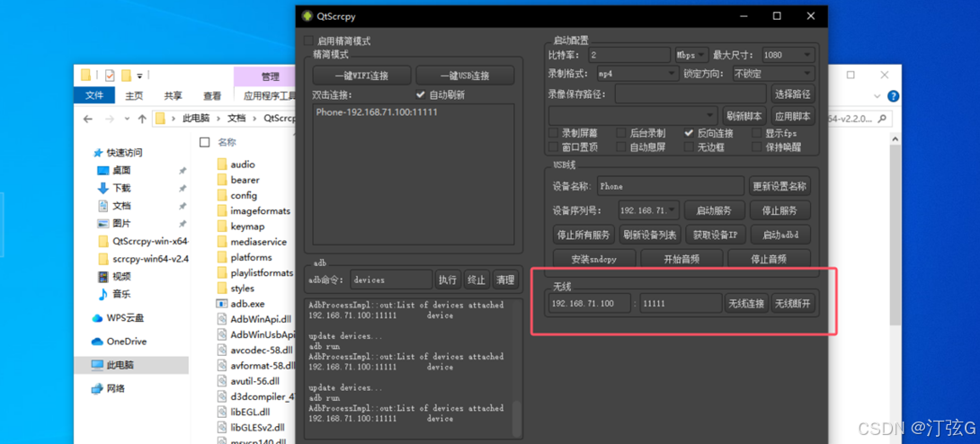Enable the 保持唤醒 checkbox

pos(757,147)
